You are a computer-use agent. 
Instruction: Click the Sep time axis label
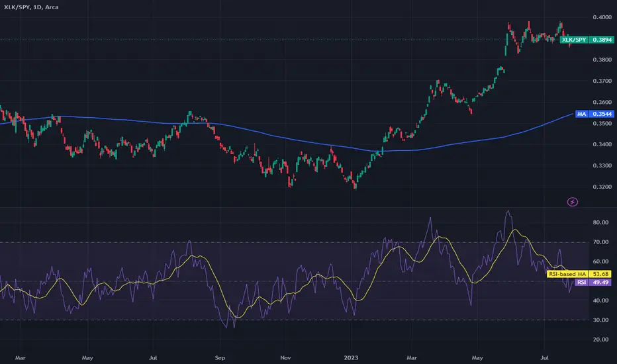(220, 357)
